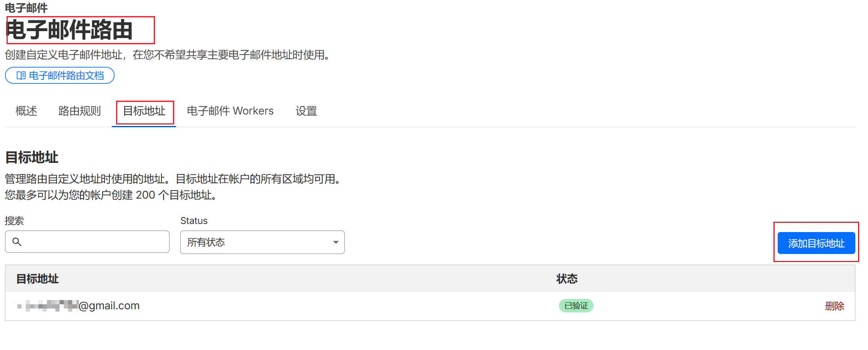Screen dimensions: 868x350
Task: Click the dropdown arrow of the Status selector
Action: click(x=336, y=242)
